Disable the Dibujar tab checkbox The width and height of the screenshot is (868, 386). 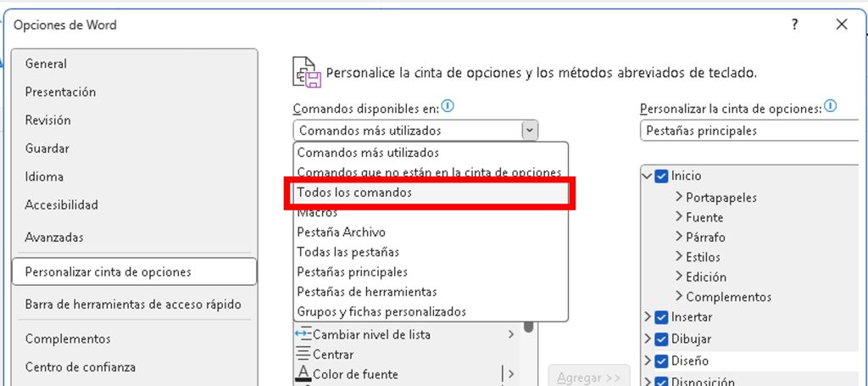662,339
